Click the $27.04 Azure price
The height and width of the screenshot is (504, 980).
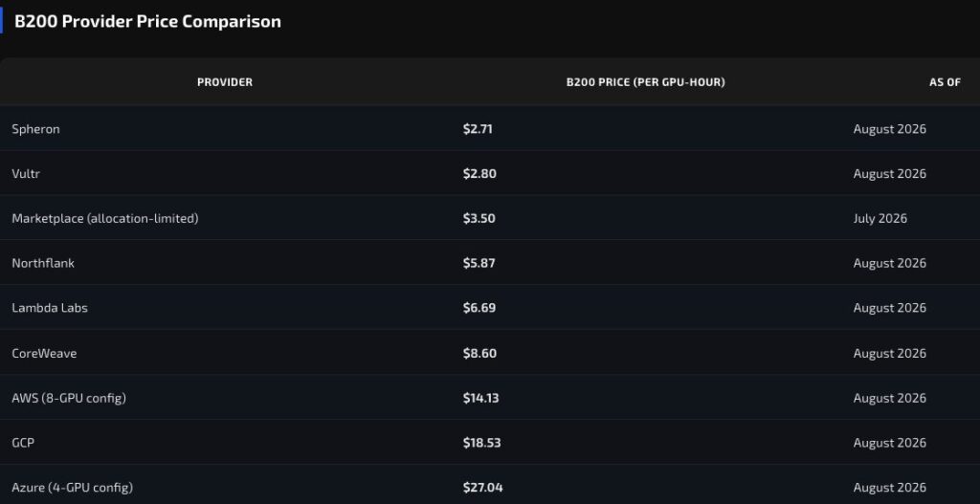tap(483, 487)
